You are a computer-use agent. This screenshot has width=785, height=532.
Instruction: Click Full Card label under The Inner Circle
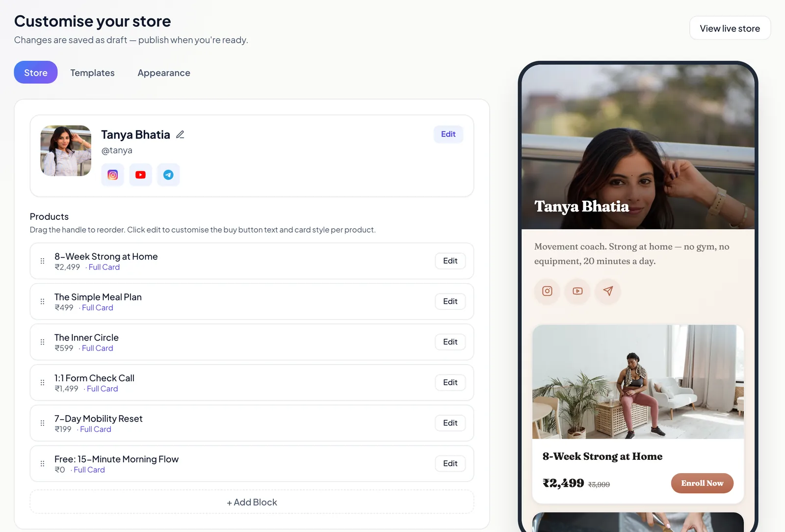(x=97, y=348)
